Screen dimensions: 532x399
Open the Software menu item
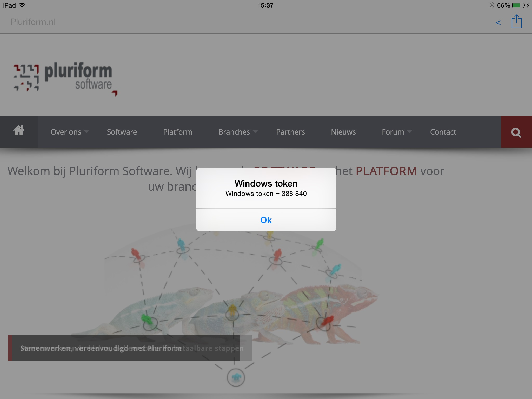[122, 132]
